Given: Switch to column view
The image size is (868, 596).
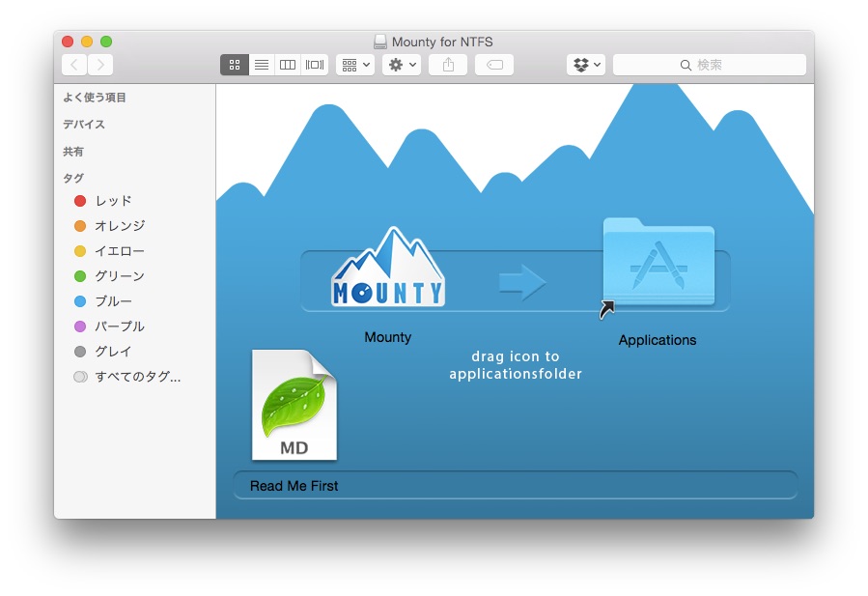Looking at the screenshot, I should click(x=288, y=65).
